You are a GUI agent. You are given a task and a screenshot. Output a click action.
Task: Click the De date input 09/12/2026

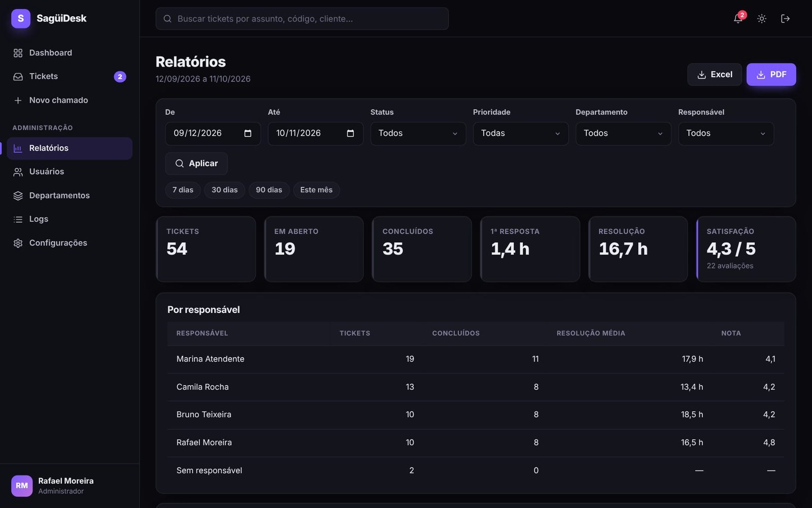(213, 134)
